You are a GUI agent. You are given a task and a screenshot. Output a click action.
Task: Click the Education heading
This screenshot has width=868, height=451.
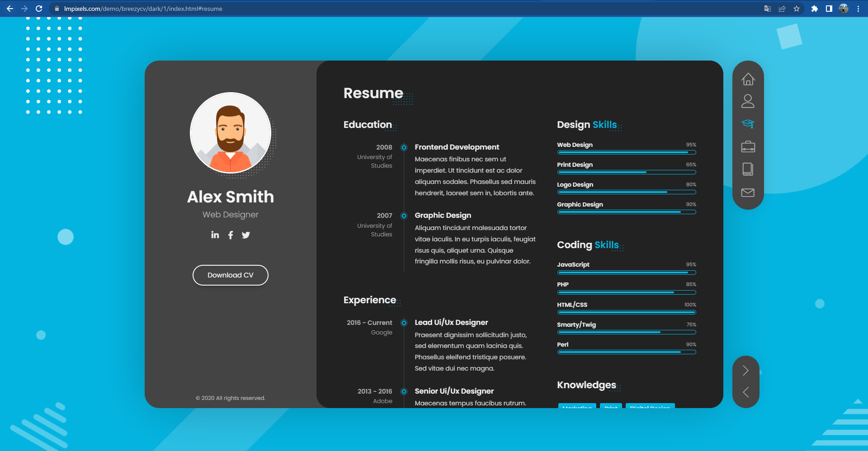pos(368,125)
